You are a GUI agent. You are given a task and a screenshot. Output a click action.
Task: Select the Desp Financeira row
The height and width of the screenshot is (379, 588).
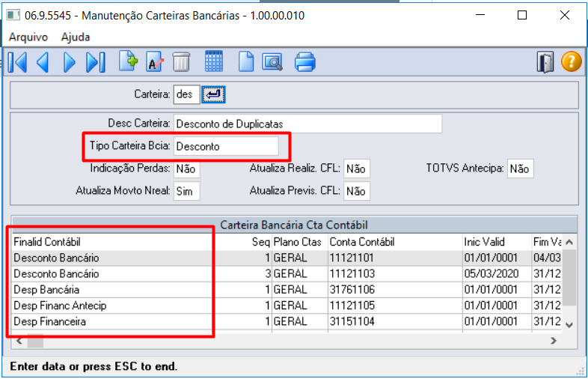(x=287, y=321)
